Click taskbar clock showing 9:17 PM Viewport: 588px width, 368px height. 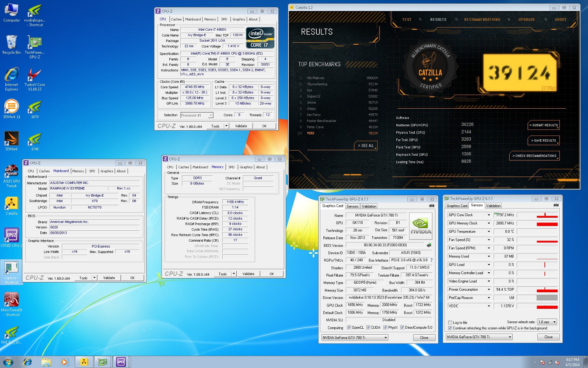[572, 362]
